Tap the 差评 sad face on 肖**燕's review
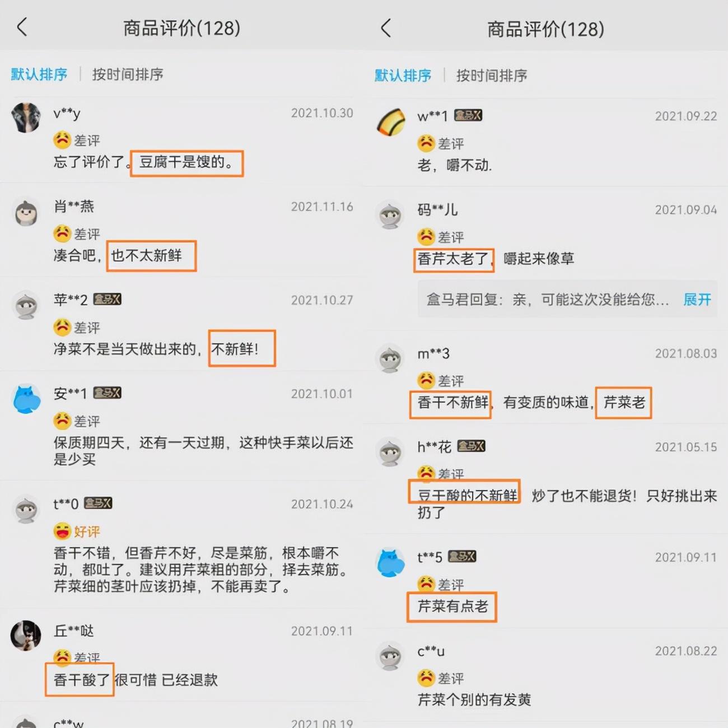The image size is (728, 728). [62, 233]
